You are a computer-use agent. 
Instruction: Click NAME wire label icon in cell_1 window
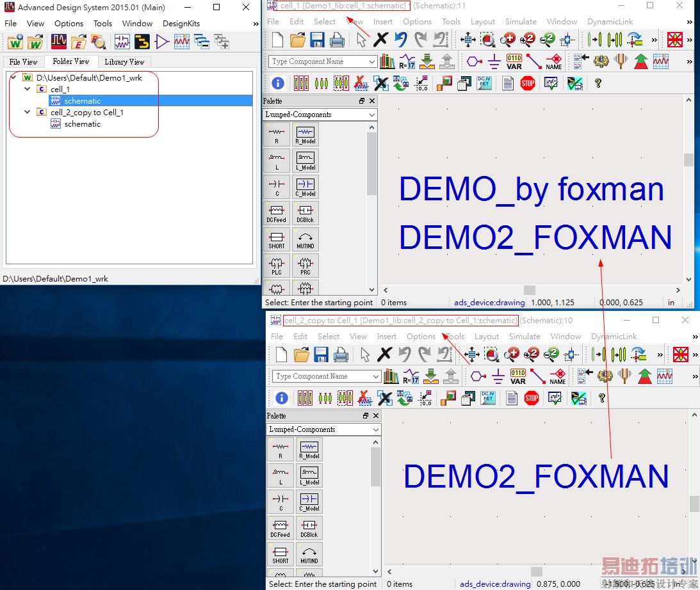pos(554,61)
